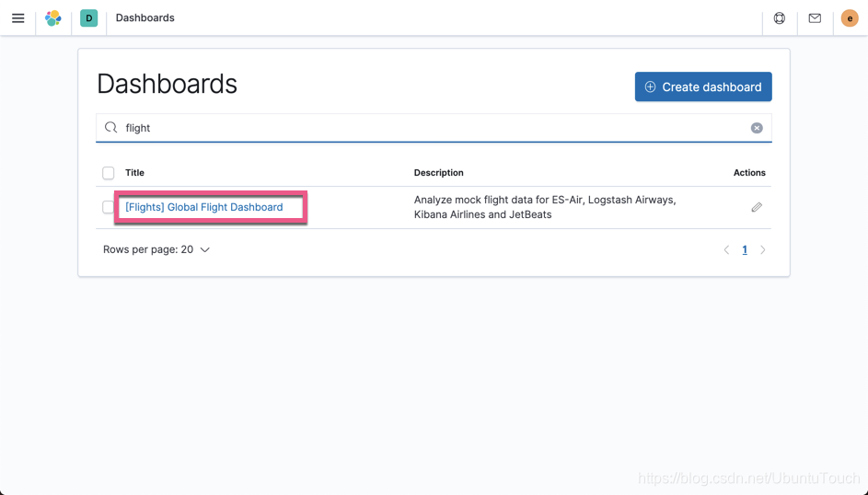Click the 'Analyze mock flight data' description
868x495 pixels.
[545, 207]
